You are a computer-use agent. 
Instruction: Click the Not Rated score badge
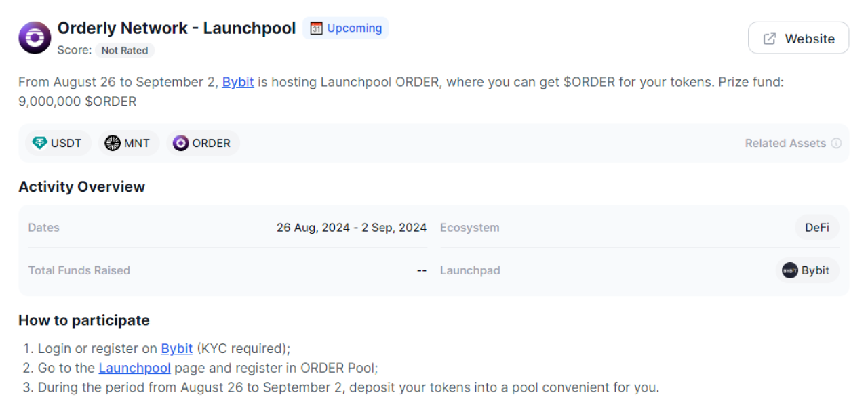coord(125,50)
